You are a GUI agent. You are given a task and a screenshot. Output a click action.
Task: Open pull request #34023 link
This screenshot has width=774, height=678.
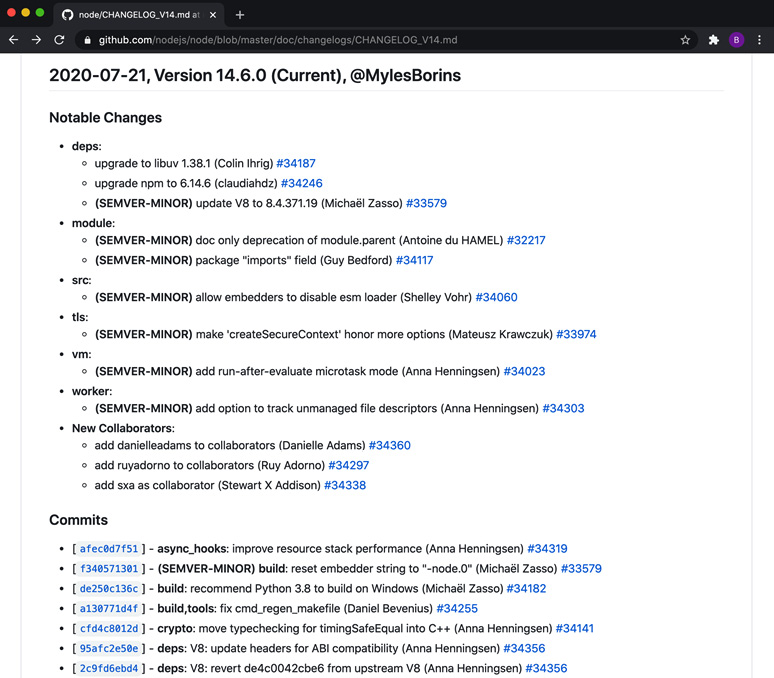click(524, 371)
